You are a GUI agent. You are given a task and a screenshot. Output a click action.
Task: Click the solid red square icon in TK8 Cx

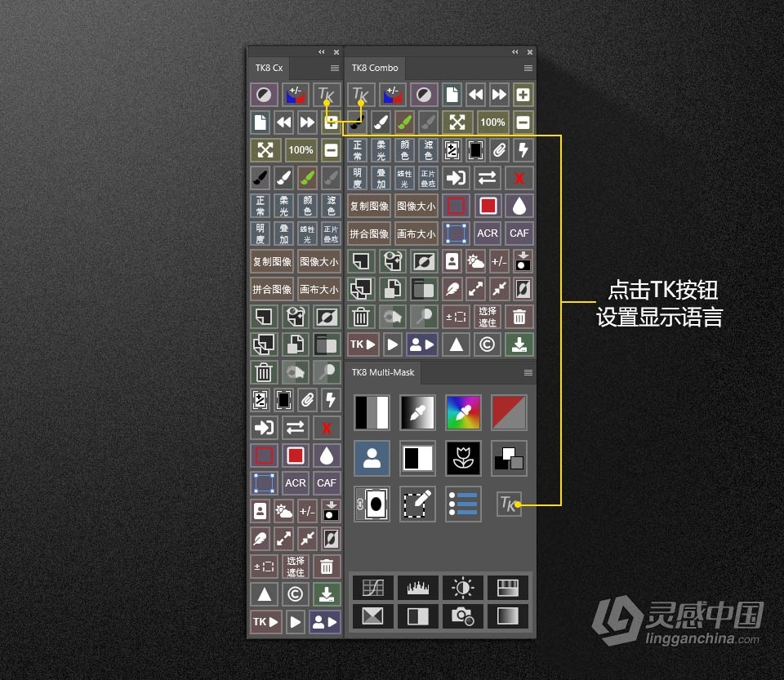coord(296,456)
